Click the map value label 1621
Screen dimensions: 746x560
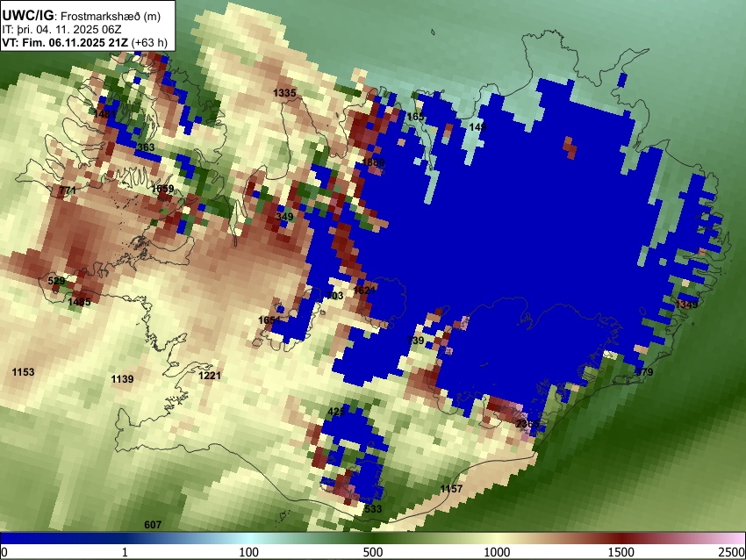click(365, 290)
